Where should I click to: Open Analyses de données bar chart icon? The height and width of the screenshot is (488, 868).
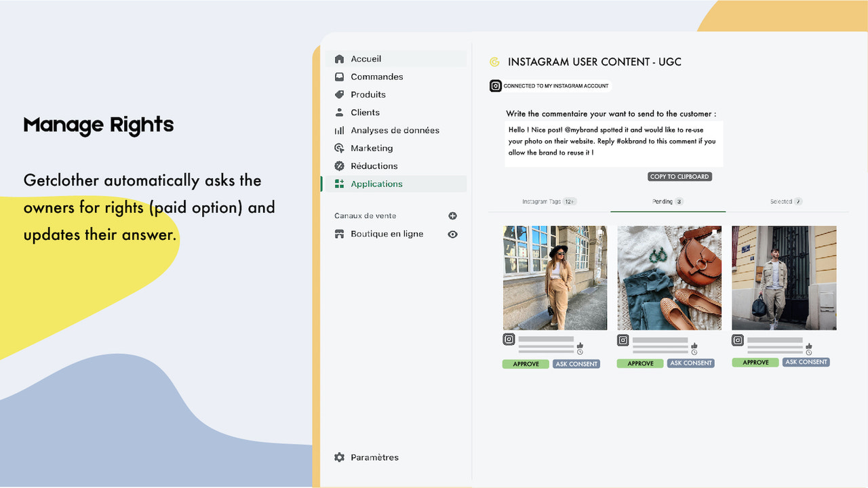point(339,130)
